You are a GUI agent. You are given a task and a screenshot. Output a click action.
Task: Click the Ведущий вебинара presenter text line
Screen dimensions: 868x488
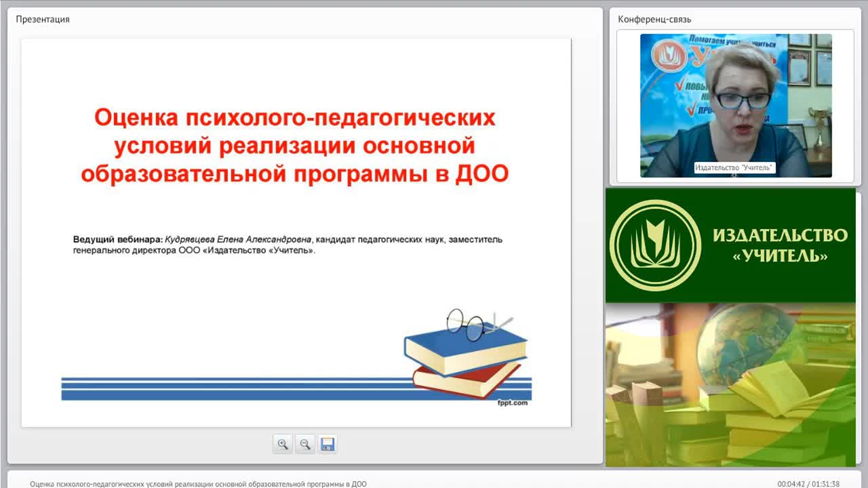click(288, 245)
